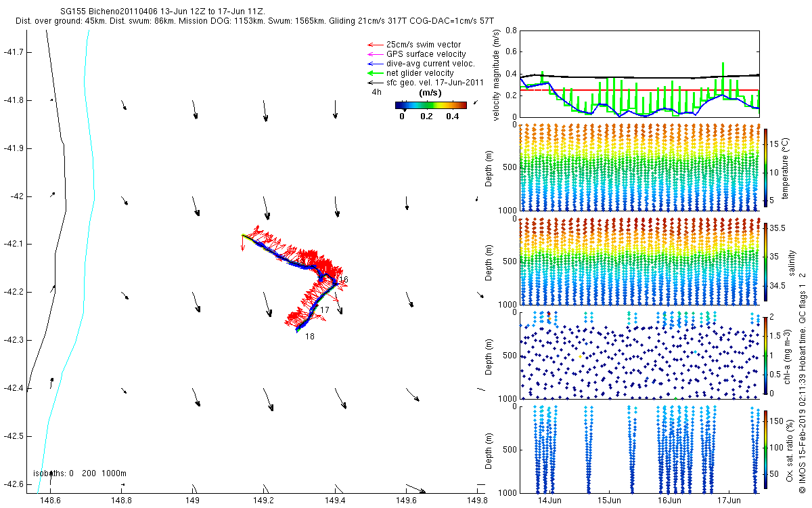
Task: Click day marker 17 on glider track
Action: [324, 310]
